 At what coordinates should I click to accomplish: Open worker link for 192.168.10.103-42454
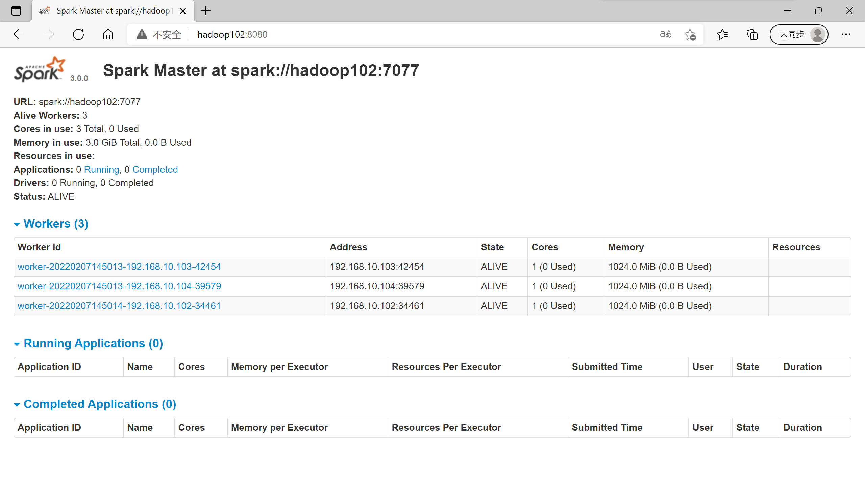click(x=119, y=267)
